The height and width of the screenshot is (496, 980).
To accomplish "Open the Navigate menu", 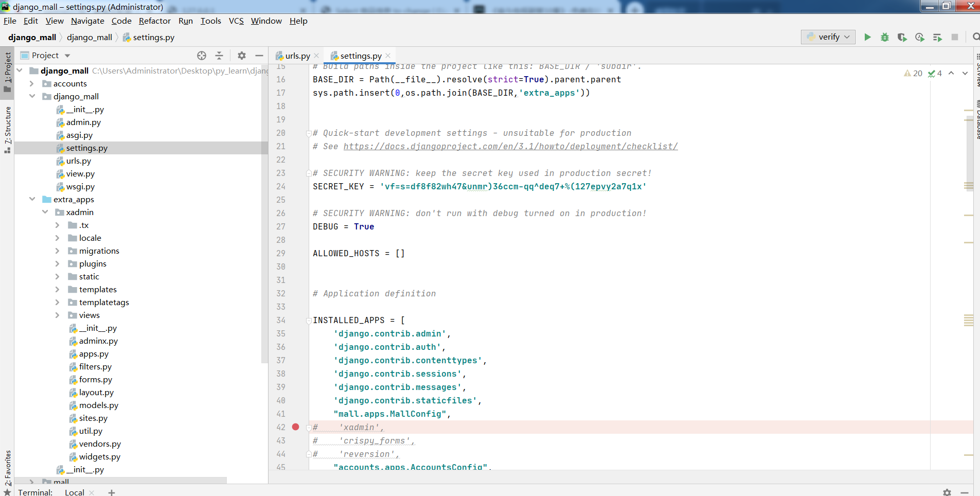I will [x=87, y=21].
